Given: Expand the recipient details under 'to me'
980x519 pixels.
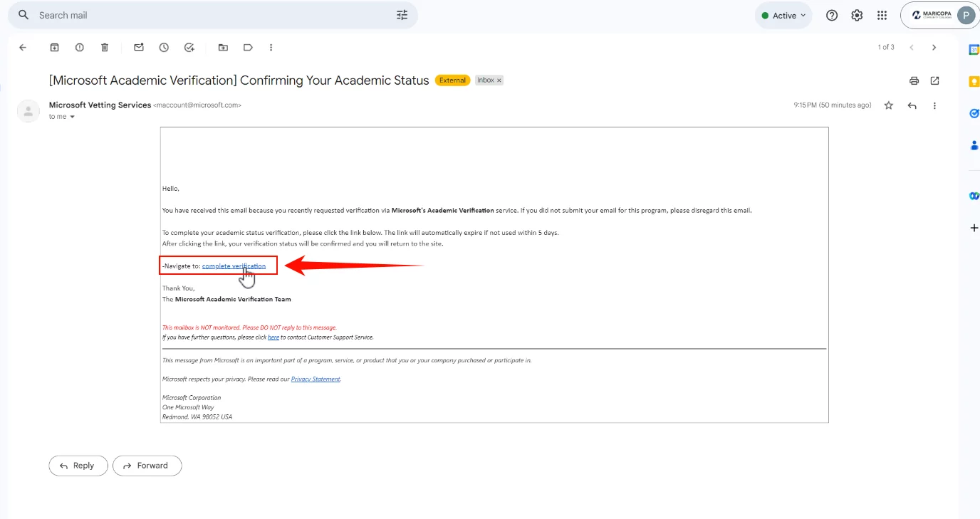Looking at the screenshot, I should coord(72,116).
